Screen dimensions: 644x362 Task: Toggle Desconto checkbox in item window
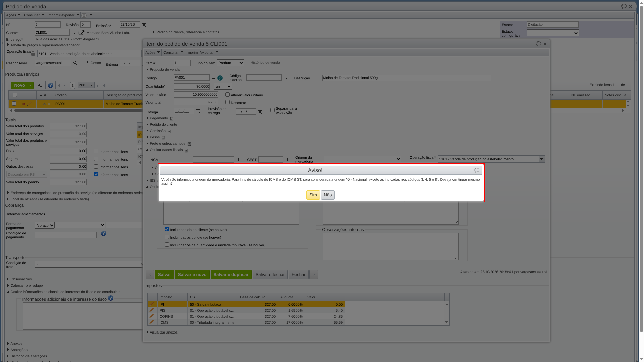pyautogui.click(x=227, y=102)
